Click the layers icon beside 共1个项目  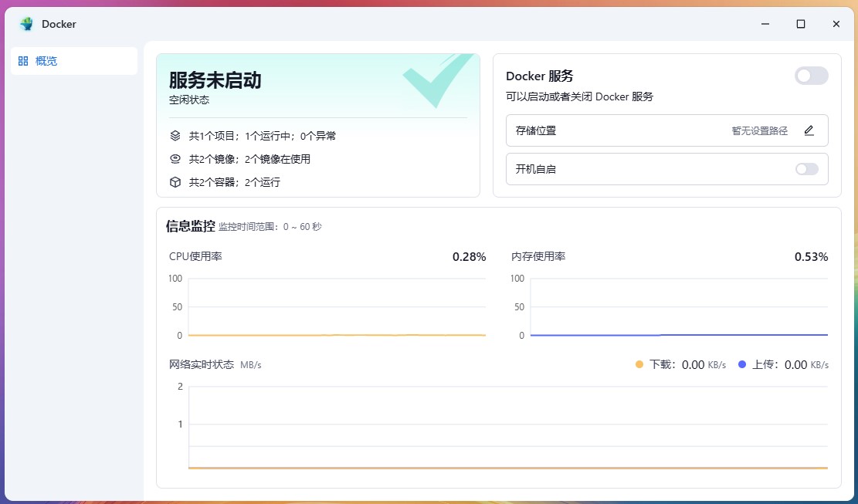tap(175, 136)
